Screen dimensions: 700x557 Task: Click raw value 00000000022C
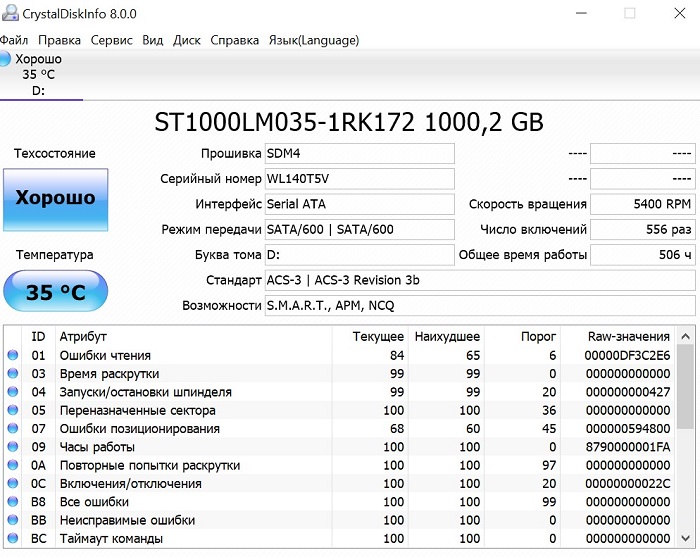(x=628, y=483)
